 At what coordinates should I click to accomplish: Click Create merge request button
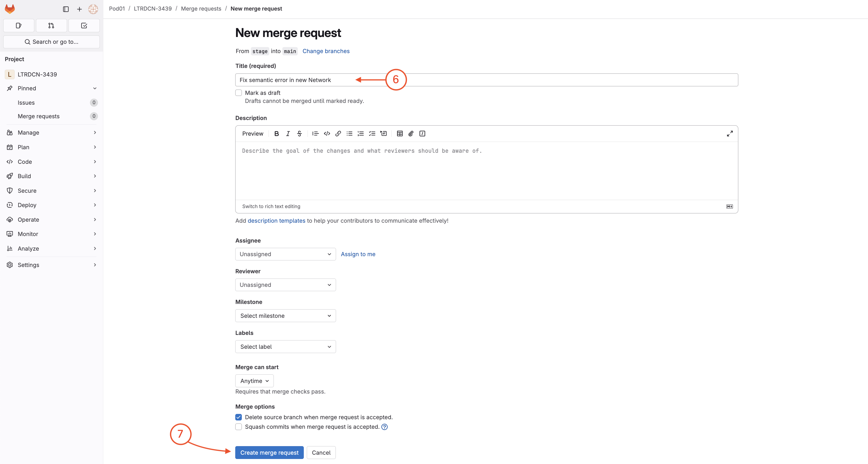point(269,453)
